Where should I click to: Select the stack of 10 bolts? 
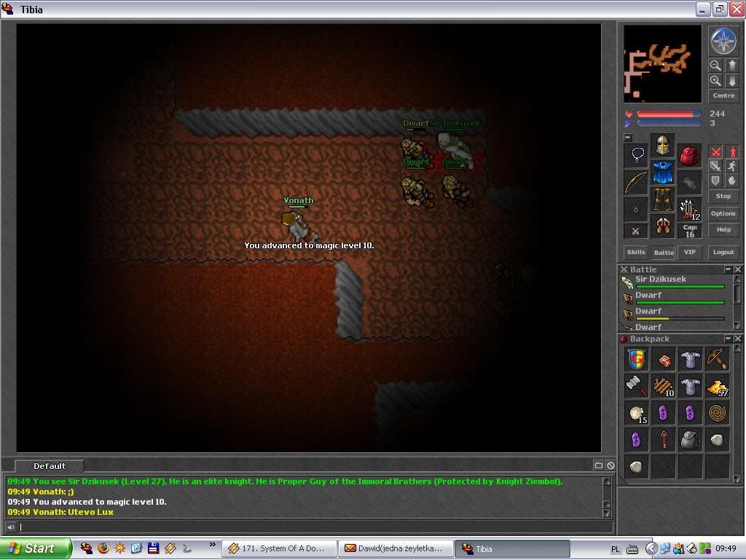point(663,387)
